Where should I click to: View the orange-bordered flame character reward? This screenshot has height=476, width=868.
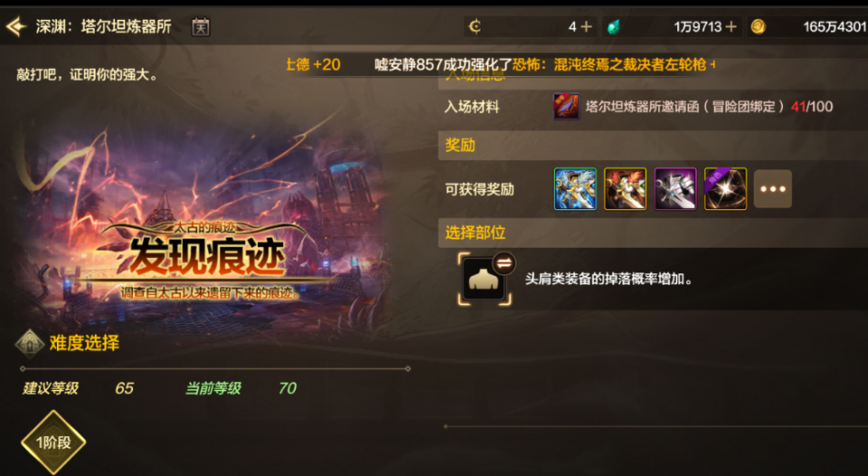tap(625, 189)
